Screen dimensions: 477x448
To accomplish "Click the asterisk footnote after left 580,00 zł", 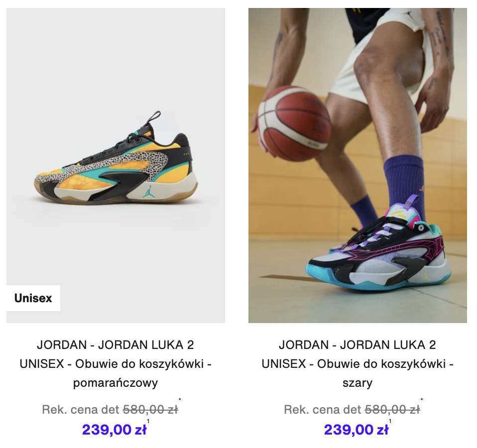I will pos(180,400).
